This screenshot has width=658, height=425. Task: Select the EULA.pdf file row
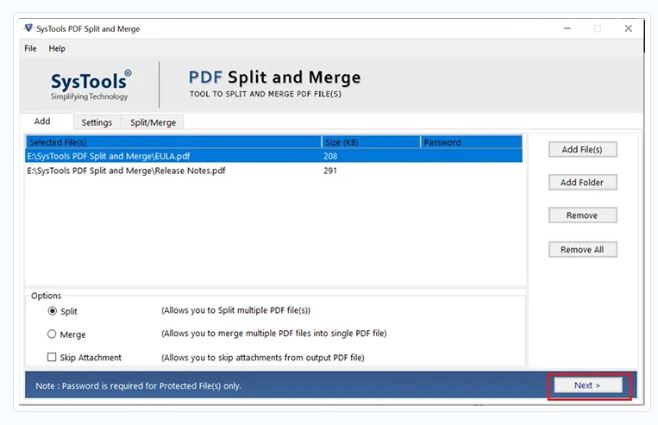tap(274, 156)
